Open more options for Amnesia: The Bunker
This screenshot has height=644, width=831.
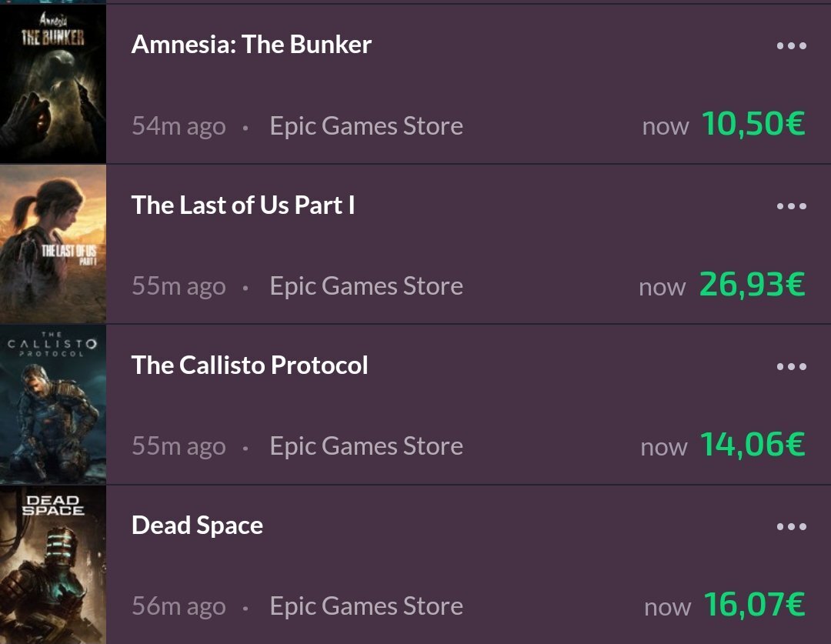point(791,46)
